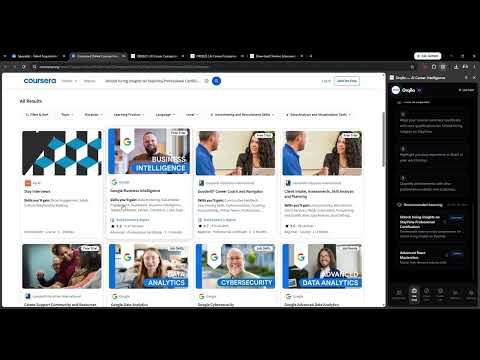Open a new browser tab with plus
The height and width of the screenshot is (360, 480).
[x=311, y=56]
